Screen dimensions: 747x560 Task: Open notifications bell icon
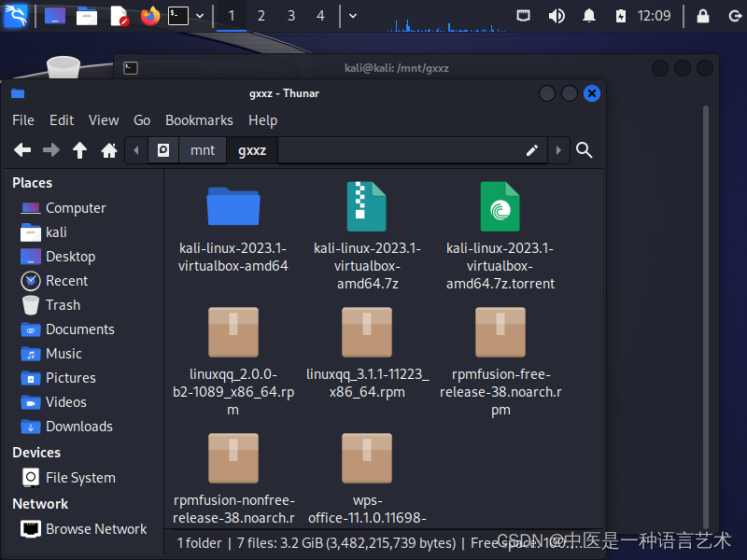click(589, 16)
